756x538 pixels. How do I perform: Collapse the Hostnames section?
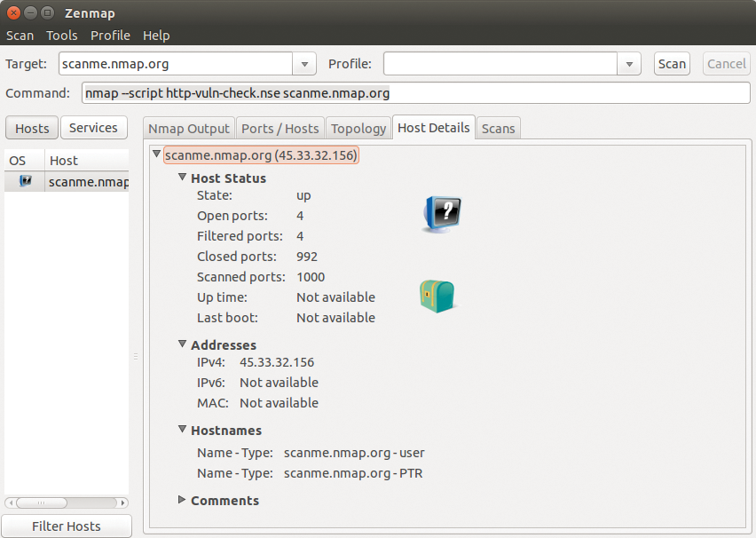coord(183,430)
